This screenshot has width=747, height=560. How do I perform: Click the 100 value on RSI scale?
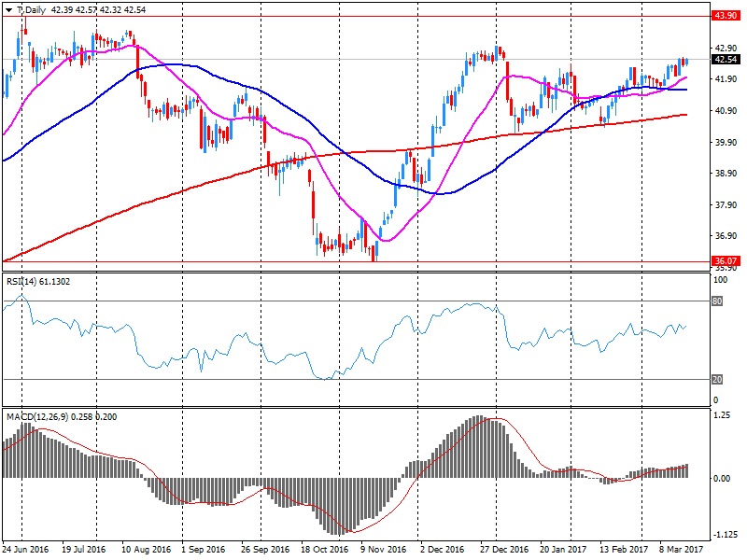[720, 280]
